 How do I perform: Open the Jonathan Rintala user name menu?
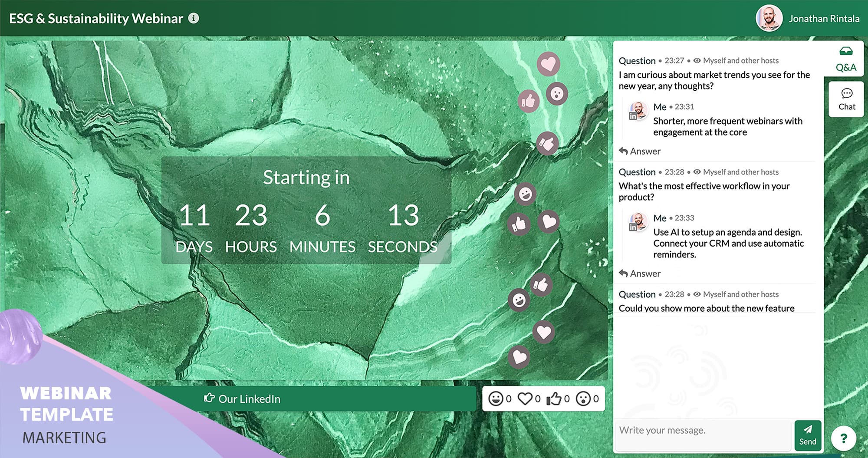tap(824, 19)
